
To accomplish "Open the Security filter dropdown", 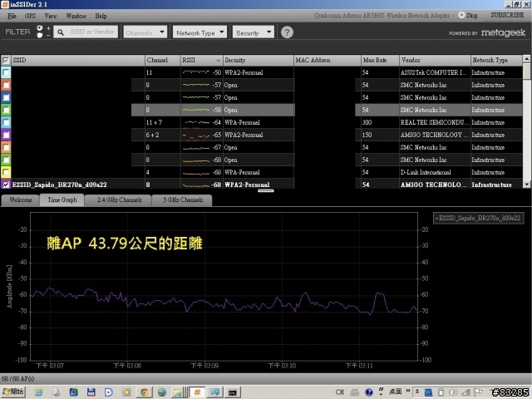I will [253, 32].
